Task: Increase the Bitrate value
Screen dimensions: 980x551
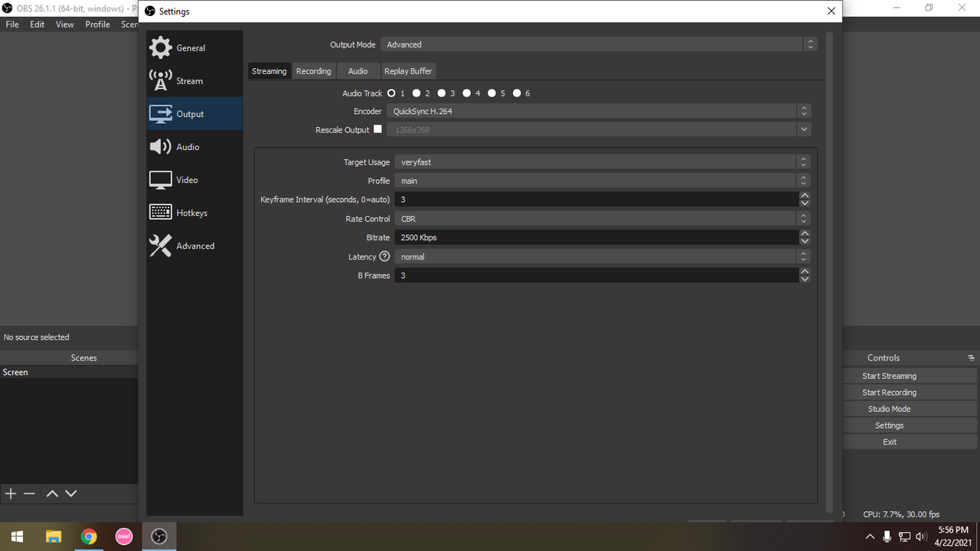Action: (x=805, y=233)
